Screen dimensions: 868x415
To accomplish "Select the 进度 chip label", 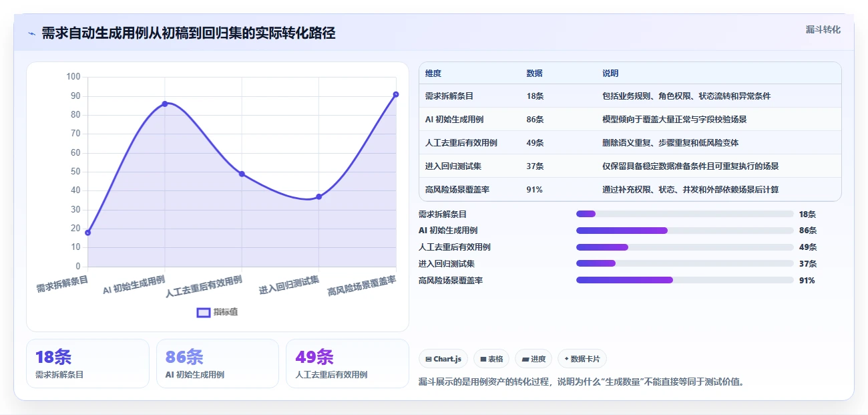I will click(x=538, y=360).
